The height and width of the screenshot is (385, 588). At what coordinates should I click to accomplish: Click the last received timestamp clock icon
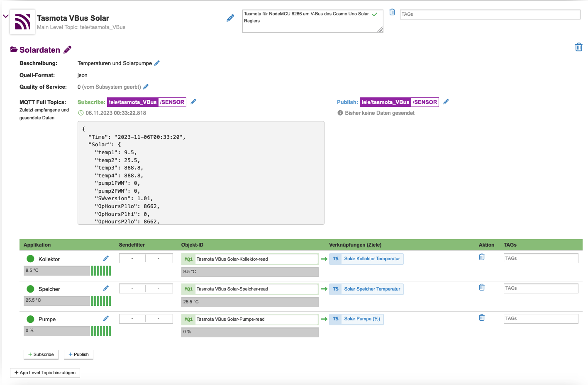coord(81,113)
